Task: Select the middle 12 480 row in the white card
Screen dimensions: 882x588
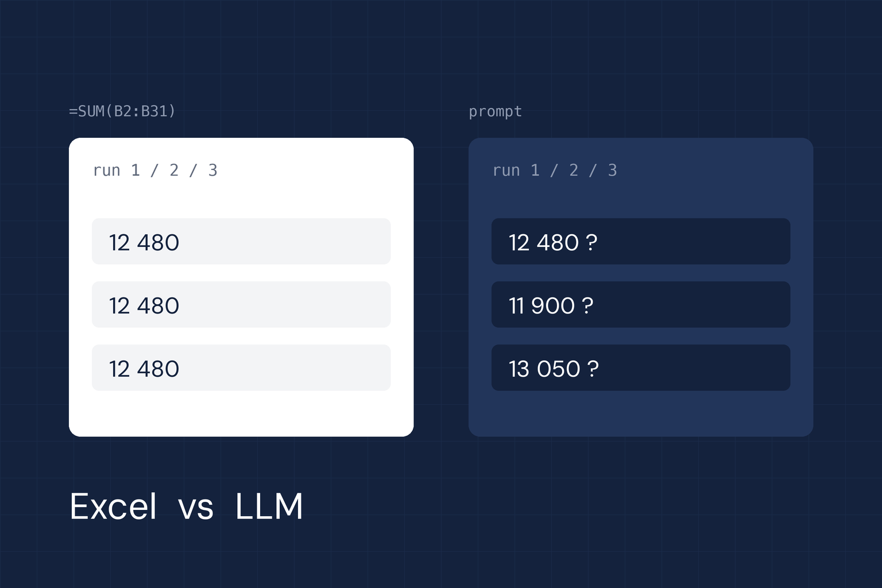Action: pyautogui.click(x=241, y=304)
